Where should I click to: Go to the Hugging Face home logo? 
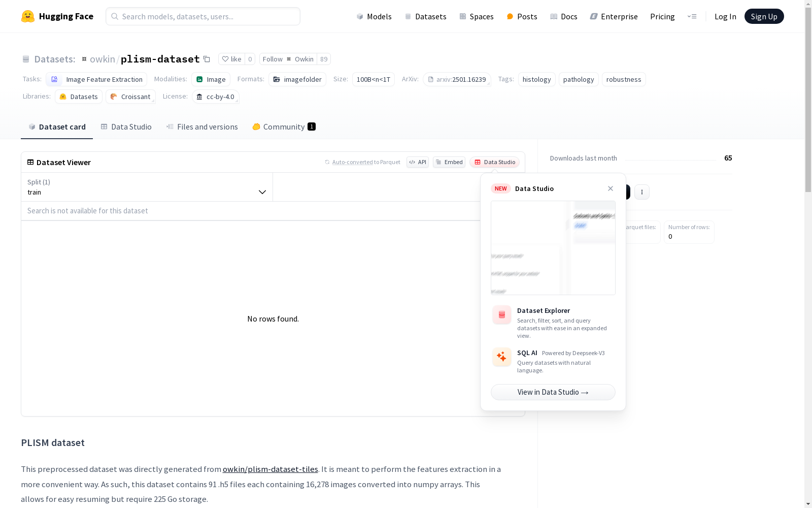[57, 16]
